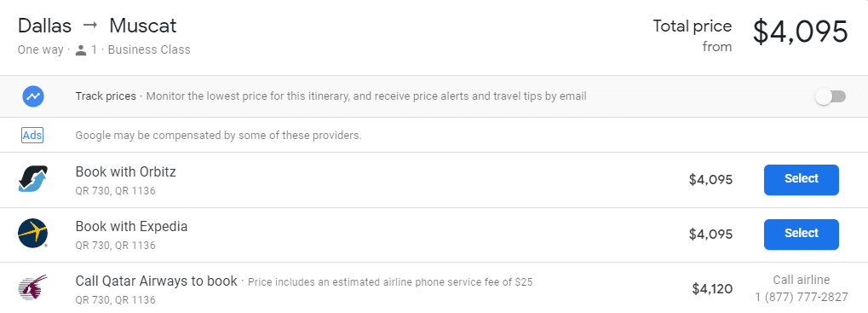Click the Expedia airplane logo
Image resolution: width=868 pixels, height=313 pixels.
pos(32,233)
